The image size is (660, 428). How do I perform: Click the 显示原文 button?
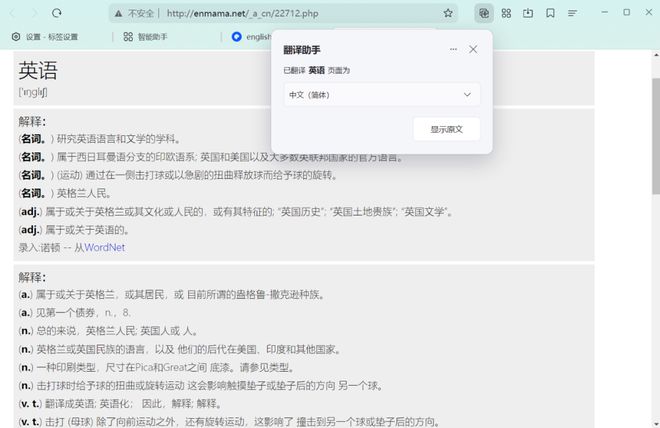(x=447, y=129)
